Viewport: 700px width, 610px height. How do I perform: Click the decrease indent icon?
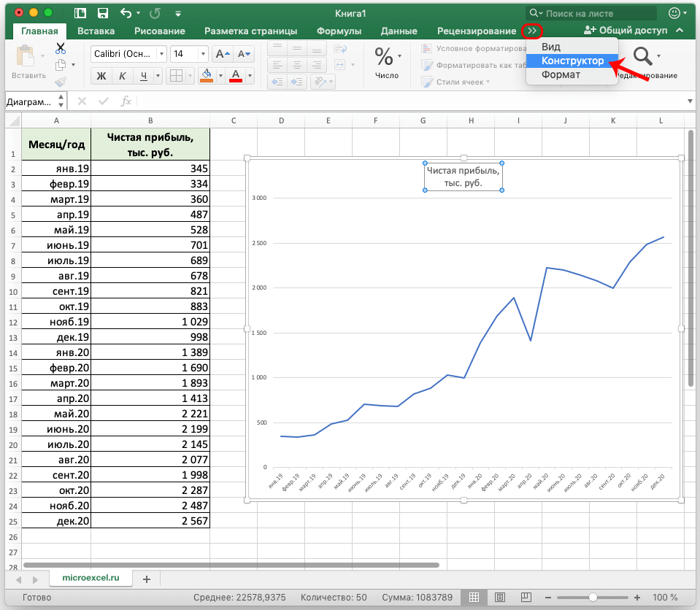click(277, 82)
